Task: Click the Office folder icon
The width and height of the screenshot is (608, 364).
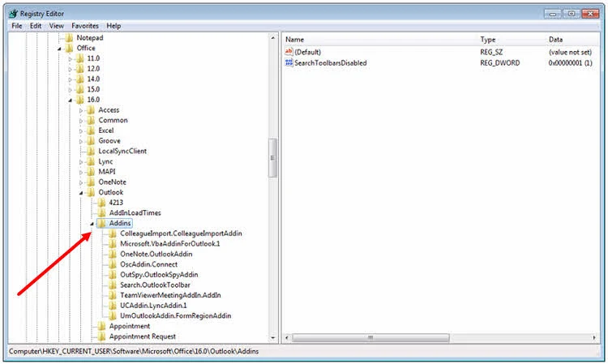Action: click(69, 48)
